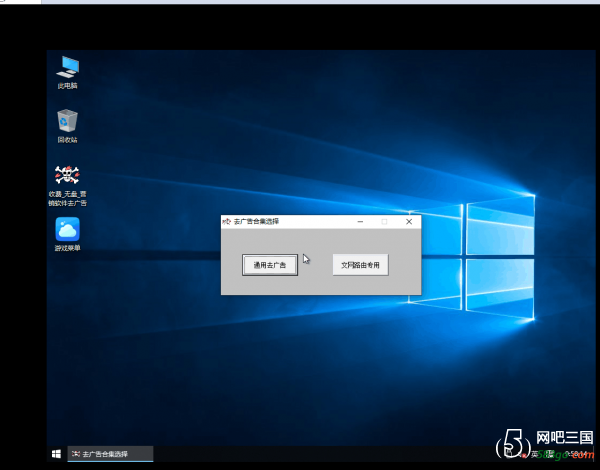Minimize the 去广告合集选择 dialog
Viewport: 600px width, 470px height.
tap(360, 222)
